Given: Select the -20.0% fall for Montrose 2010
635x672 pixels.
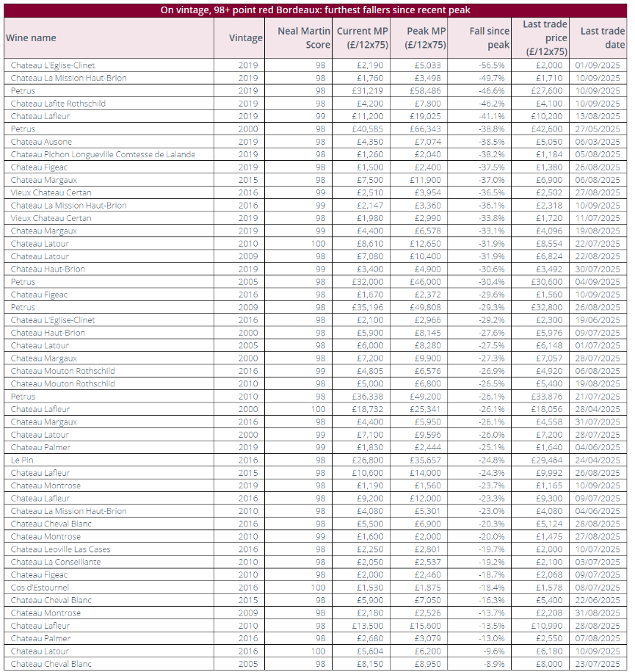Looking at the screenshot, I should click(x=491, y=536).
